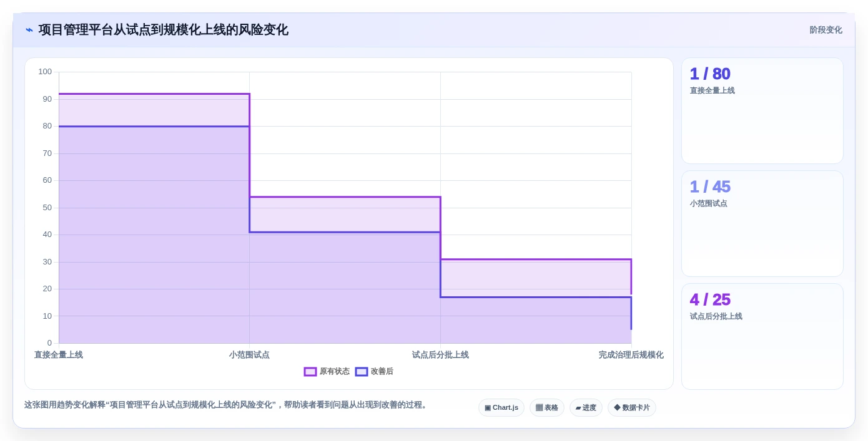
Task: Click the 改善后 legend color box
Action: click(362, 372)
